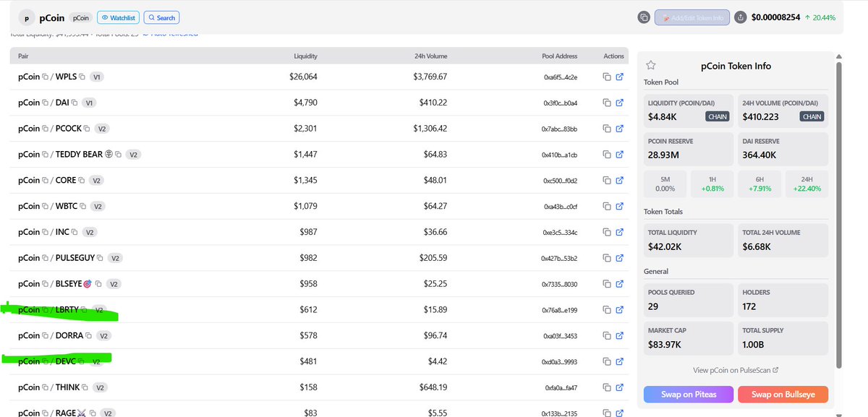Copy pool address 0x76a8...e199

pyautogui.click(x=608, y=310)
